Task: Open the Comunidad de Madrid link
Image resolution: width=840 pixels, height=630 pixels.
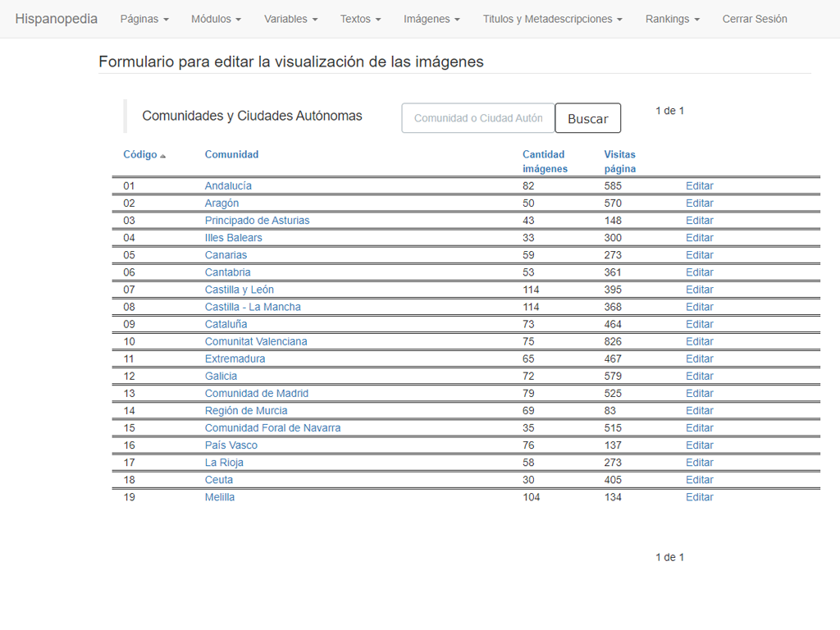Action: point(257,393)
